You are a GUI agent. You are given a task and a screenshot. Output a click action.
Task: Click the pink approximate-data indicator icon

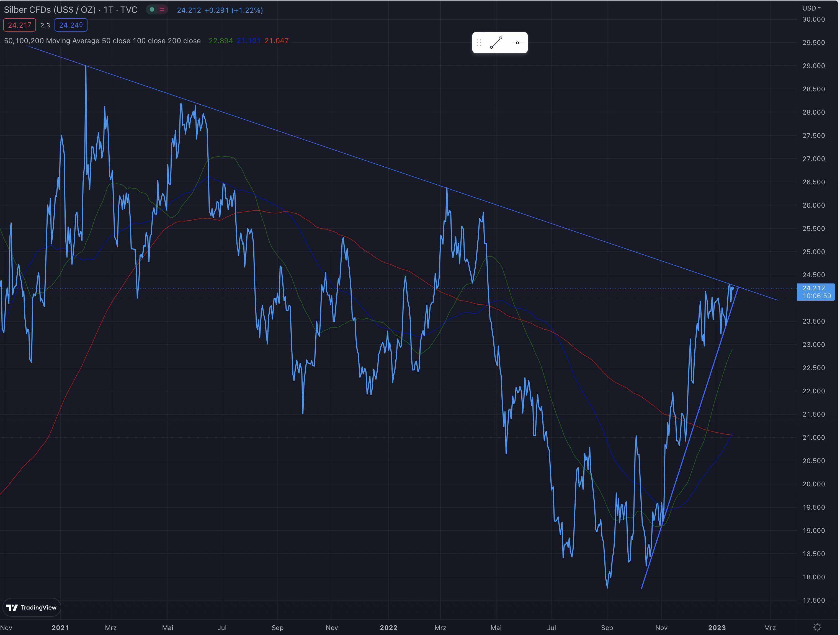click(x=162, y=9)
